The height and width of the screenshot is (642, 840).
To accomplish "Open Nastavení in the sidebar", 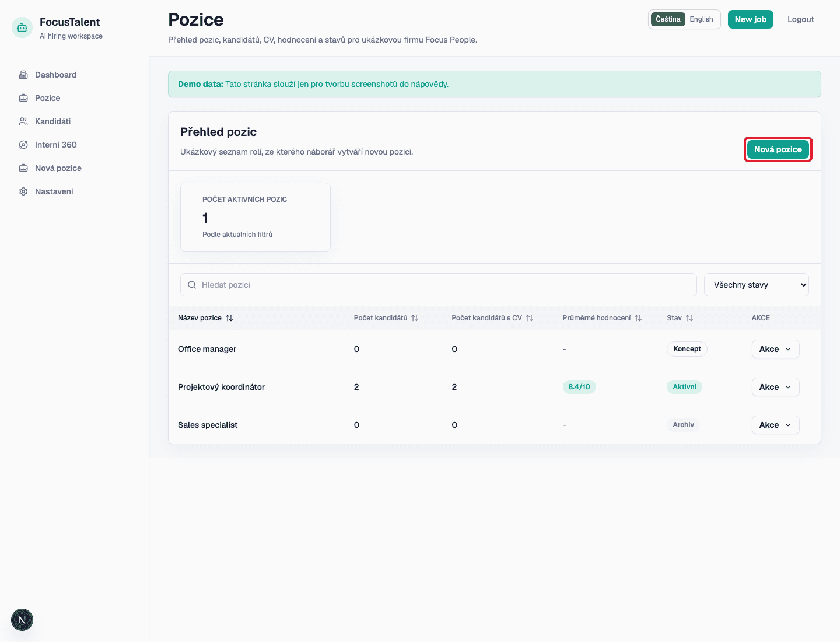I will pos(75,191).
